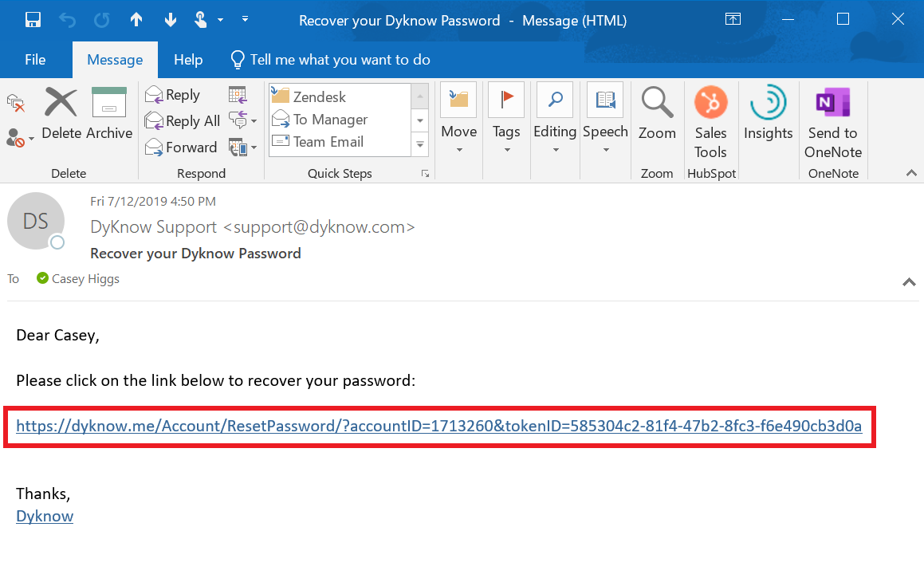Collapse the ribbon with the chevron

pyautogui.click(x=911, y=173)
